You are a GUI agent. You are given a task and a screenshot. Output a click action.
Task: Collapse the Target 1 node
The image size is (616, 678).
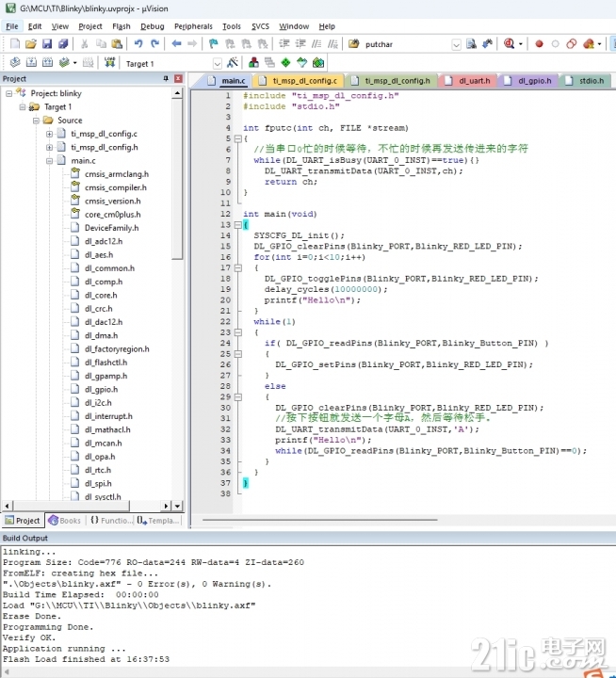point(22,106)
